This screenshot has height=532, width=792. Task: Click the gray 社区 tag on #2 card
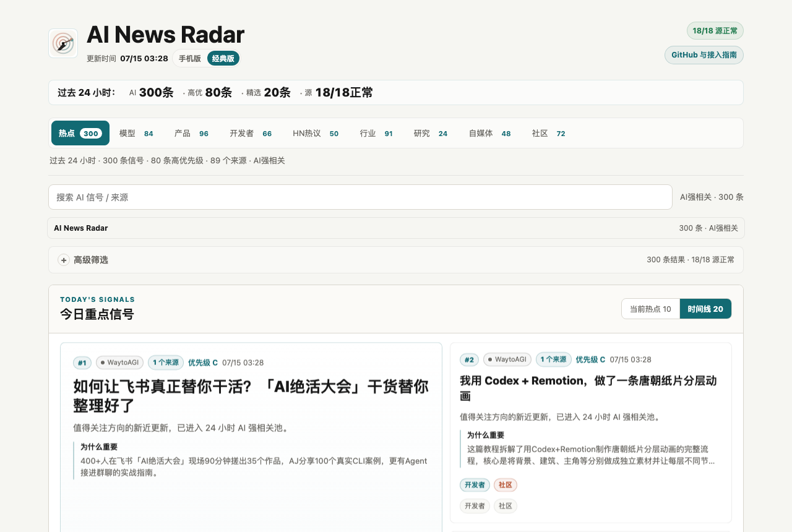click(506, 506)
